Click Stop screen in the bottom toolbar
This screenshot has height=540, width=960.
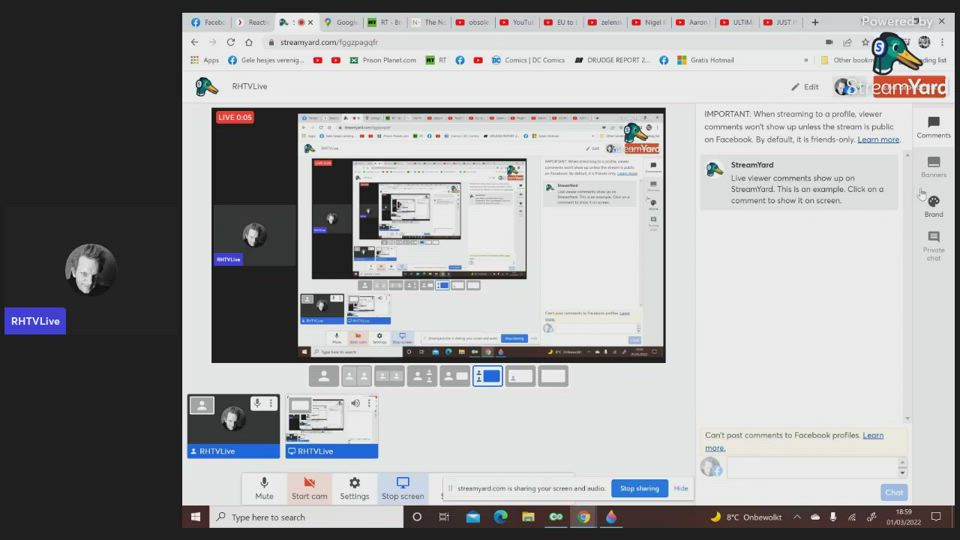402,488
